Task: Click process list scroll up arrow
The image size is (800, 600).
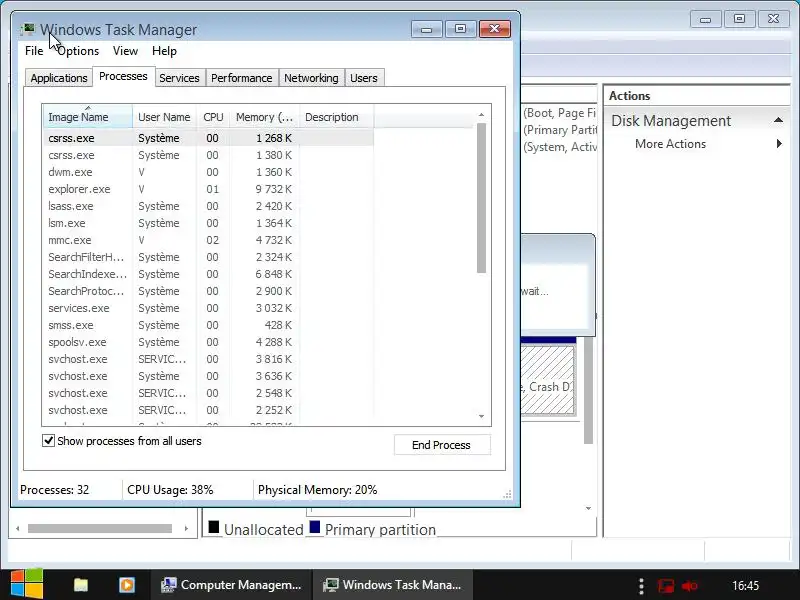Action: pos(481,115)
